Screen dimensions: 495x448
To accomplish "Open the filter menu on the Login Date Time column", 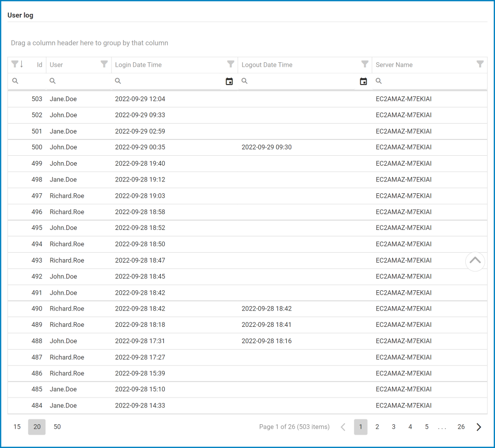I will 231,64.
